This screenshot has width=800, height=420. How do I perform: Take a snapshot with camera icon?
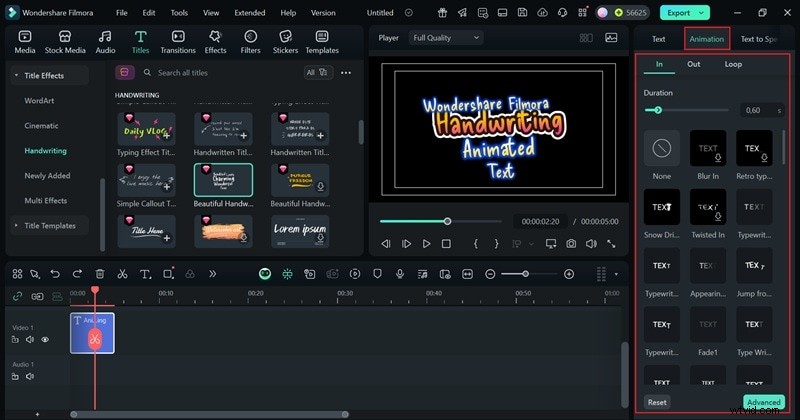571,244
